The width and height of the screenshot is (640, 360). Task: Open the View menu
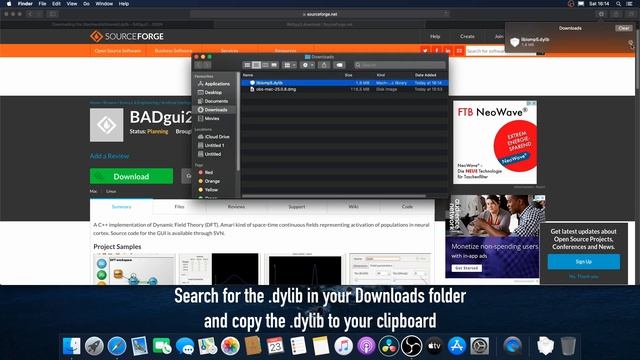coord(72,4)
